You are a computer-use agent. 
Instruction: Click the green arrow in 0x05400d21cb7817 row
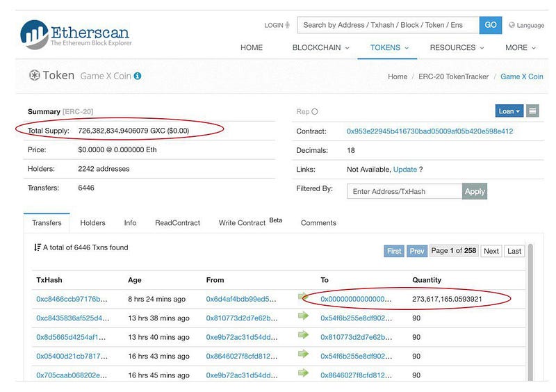[303, 354]
